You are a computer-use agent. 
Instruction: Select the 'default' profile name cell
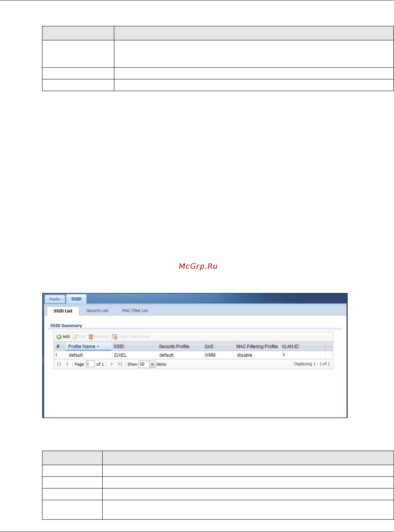pos(76,355)
